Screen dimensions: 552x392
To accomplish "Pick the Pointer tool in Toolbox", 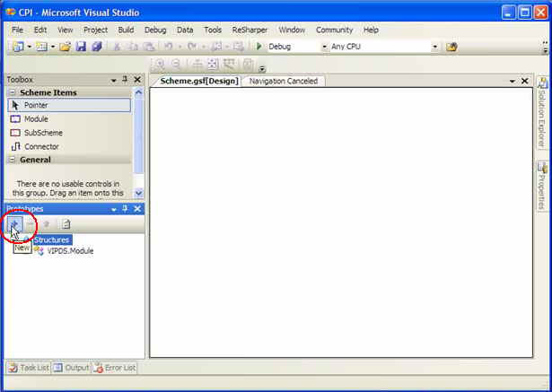I will (36, 105).
